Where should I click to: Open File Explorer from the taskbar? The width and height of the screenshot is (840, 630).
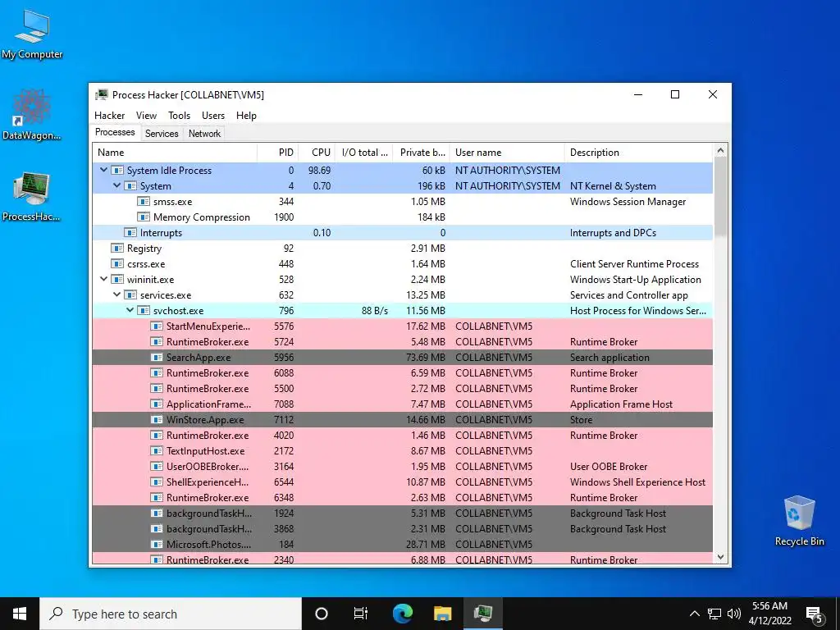[442, 614]
